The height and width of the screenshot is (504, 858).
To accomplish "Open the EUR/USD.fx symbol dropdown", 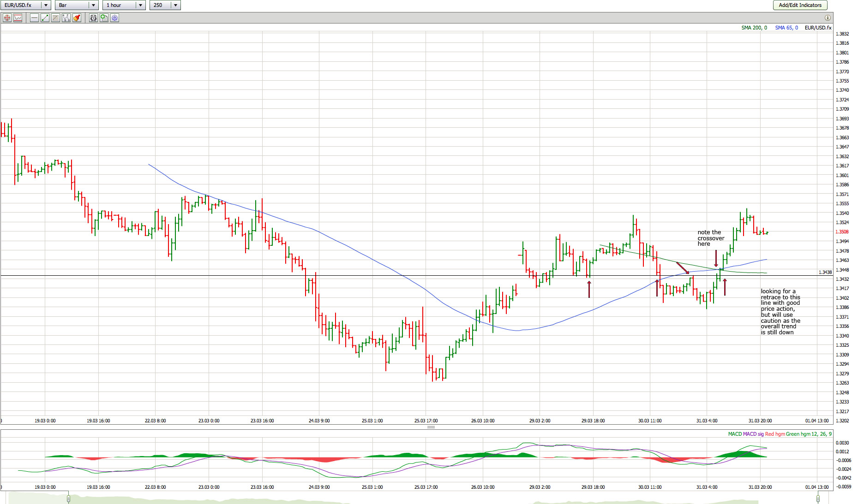I will point(46,5).
